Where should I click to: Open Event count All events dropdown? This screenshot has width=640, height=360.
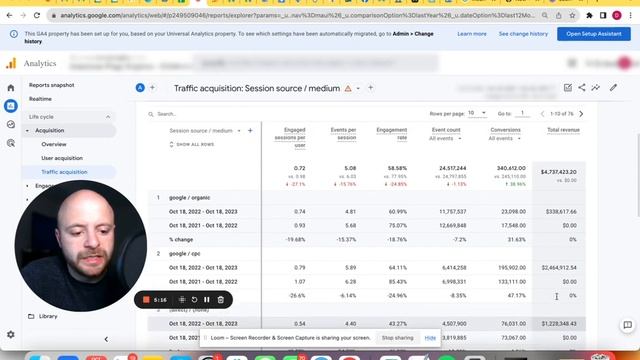point(445,139)
